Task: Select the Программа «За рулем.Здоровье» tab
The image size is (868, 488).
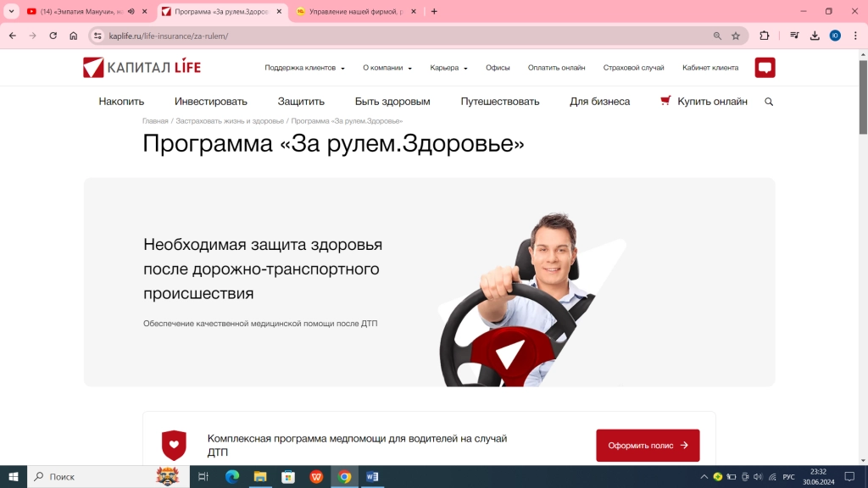Action: click(x=221, y=11)
